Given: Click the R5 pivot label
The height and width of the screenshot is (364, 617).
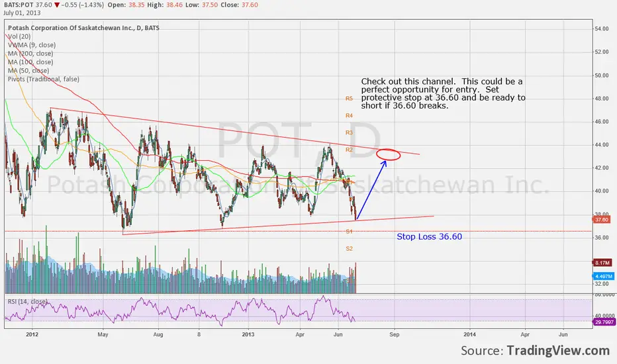Looking at the screenshot, I should 349,99.
